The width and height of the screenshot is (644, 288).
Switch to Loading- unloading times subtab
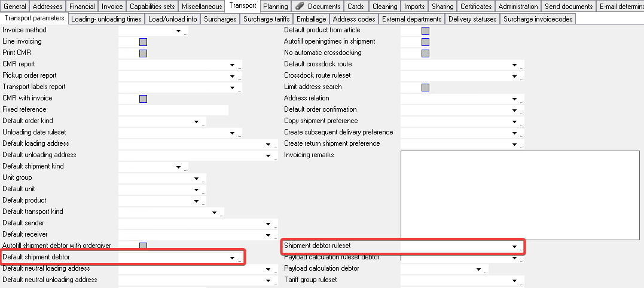[106, 19]
